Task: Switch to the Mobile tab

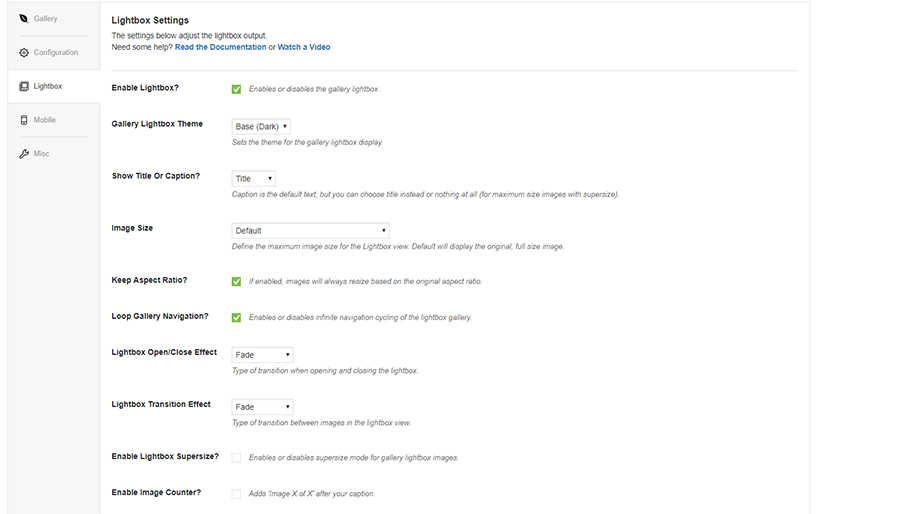Action: 45,120
